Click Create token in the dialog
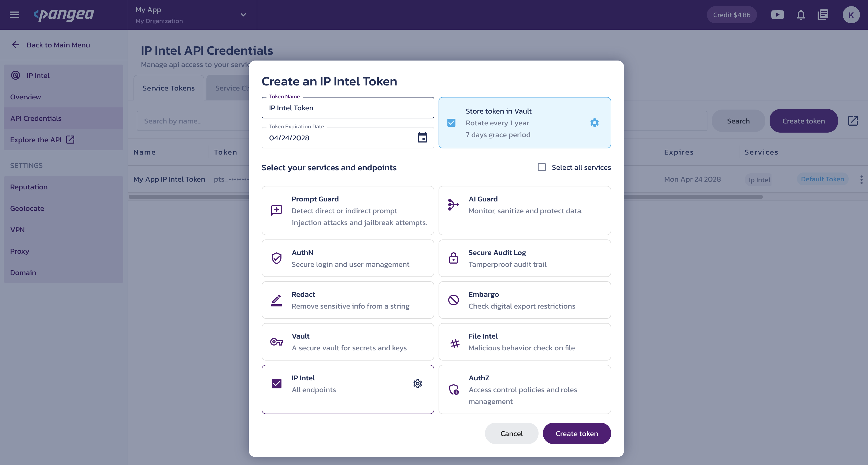868x465 pixels. point(577,433)
